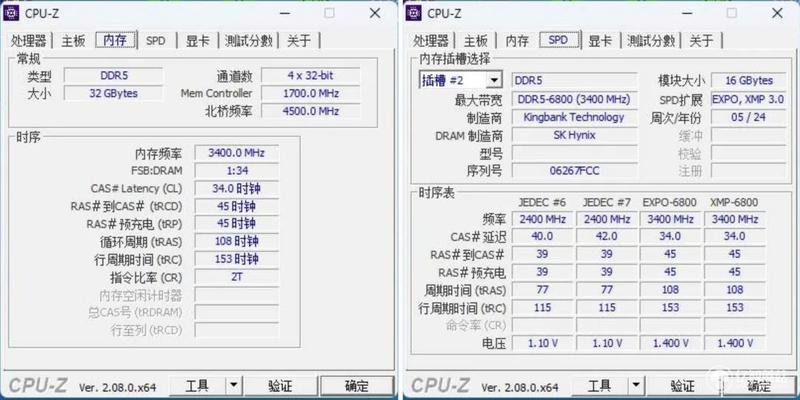
Task: Select SPD tab in right CPU-Z window
Action: 558,40
